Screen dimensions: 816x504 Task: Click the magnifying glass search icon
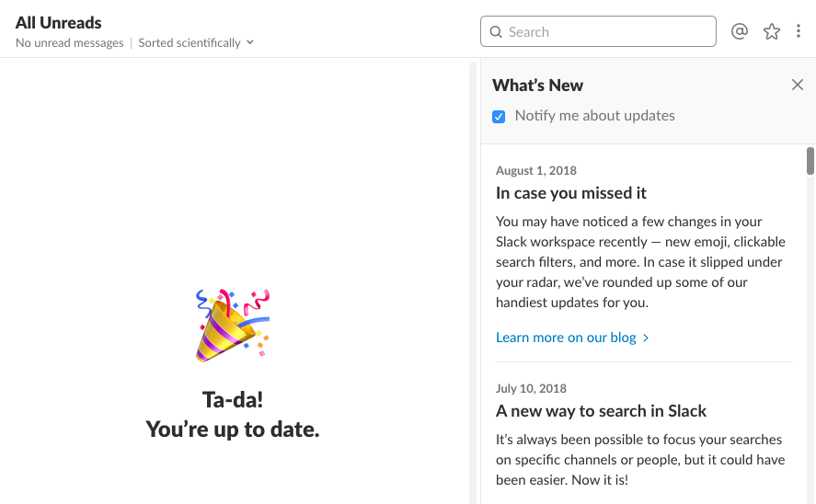tap(496, 32)
